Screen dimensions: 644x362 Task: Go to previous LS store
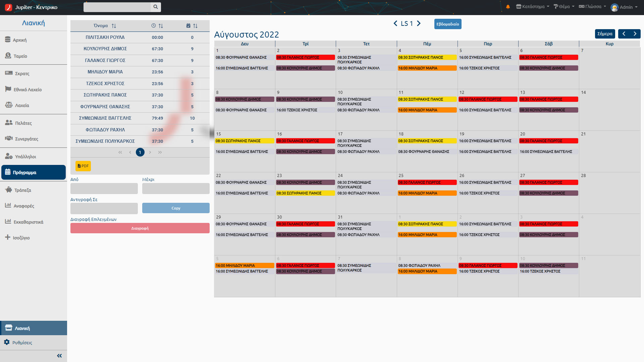[395, 23]
